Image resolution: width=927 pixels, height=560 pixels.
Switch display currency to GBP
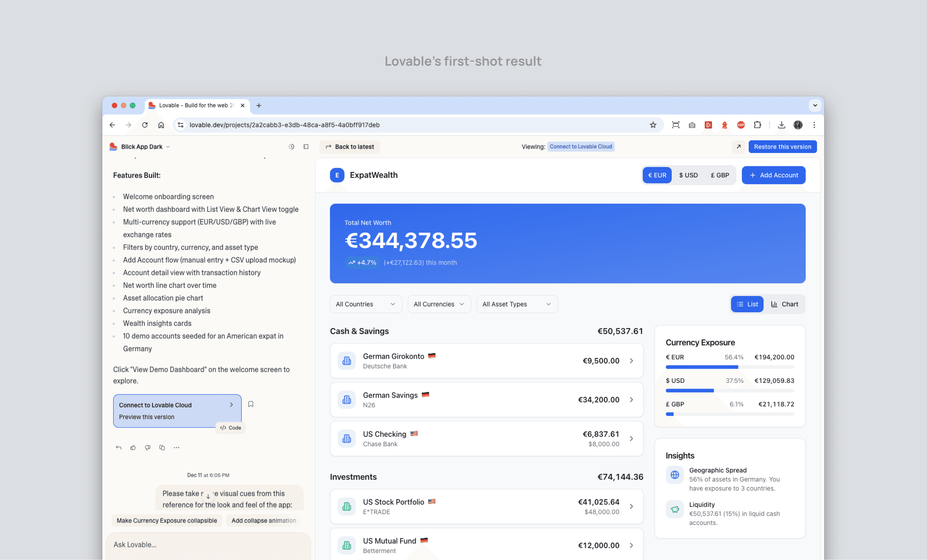pyautogui.click(x=719, y=175)
